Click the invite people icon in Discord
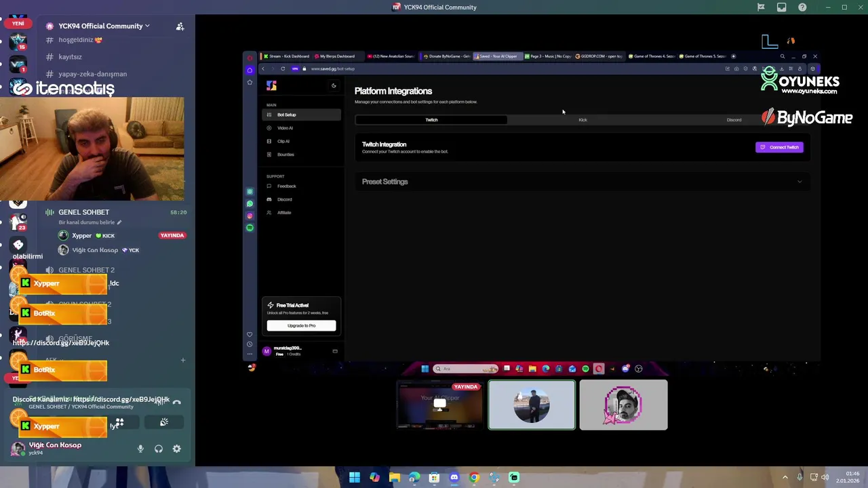The width and height of the screenshot is (868, 488). [180, 26]
